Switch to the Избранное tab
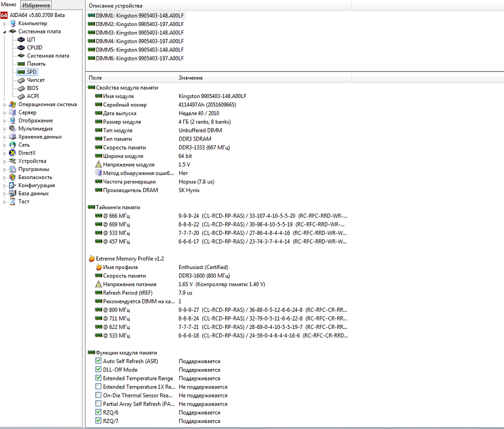Screen dimensions: 504x429 pos(36,5)
